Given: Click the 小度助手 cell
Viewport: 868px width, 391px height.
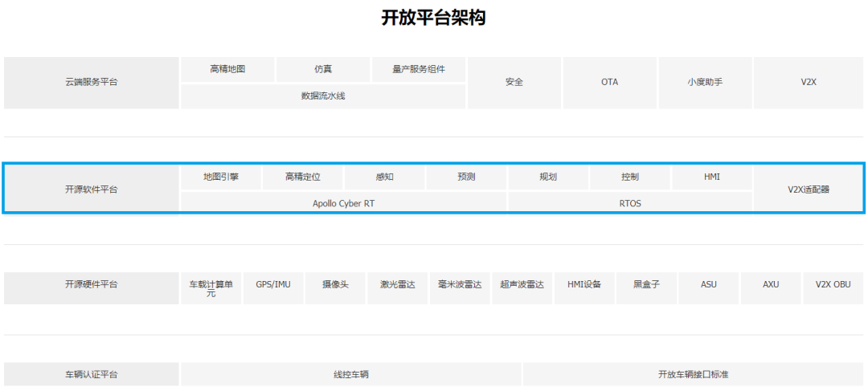Looking at the screenshot, I should [x=705, y=82].
